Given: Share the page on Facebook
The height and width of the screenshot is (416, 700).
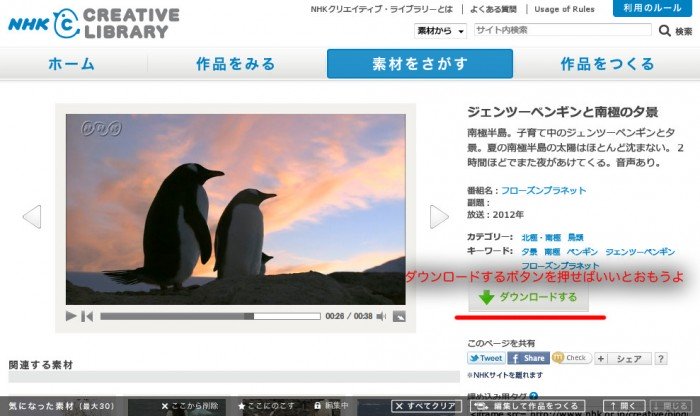Looking at the screenshot, I should 527,358.
